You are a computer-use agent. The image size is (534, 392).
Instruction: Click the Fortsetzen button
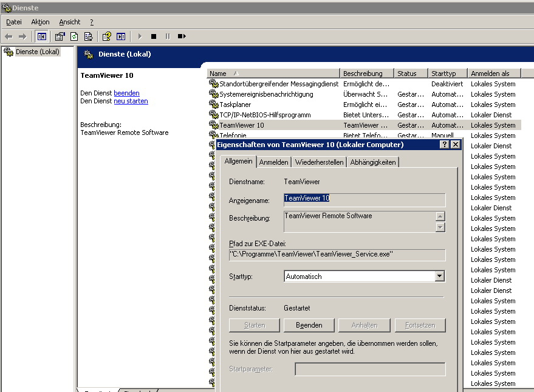[420, 325]
